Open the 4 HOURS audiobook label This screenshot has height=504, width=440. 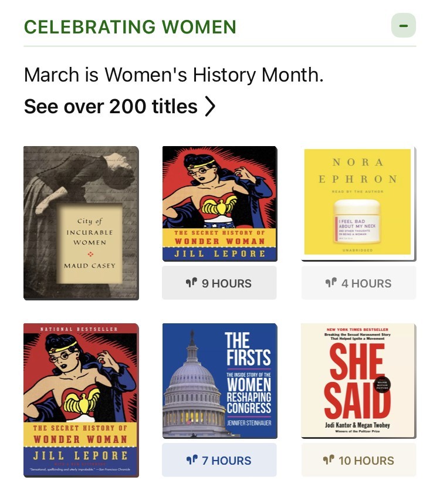(x=358, y=283)
